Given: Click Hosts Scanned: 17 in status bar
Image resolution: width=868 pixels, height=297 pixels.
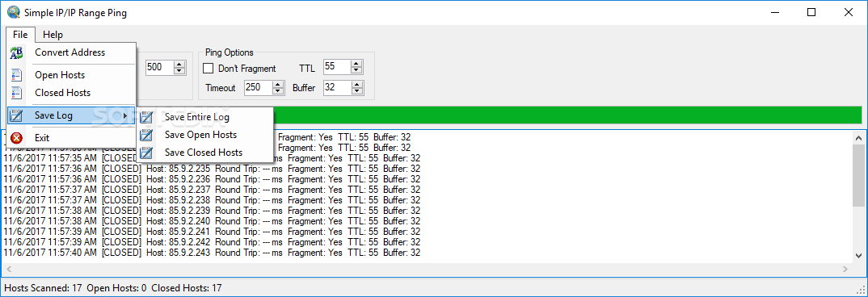Looking at the screenshot, I should point(43,288).
